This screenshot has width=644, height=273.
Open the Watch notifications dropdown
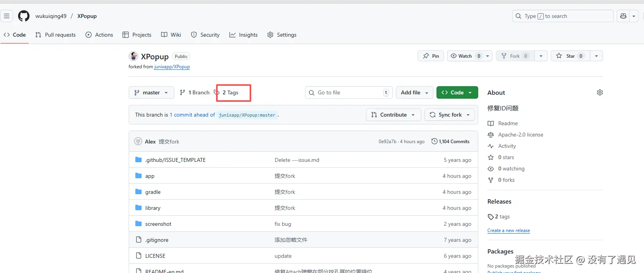tap(470, 56)
